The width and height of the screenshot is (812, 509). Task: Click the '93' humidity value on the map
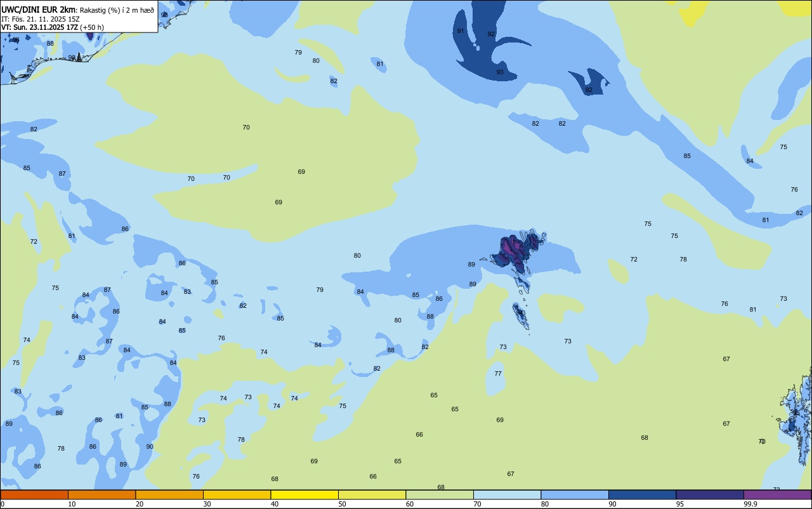500,72
